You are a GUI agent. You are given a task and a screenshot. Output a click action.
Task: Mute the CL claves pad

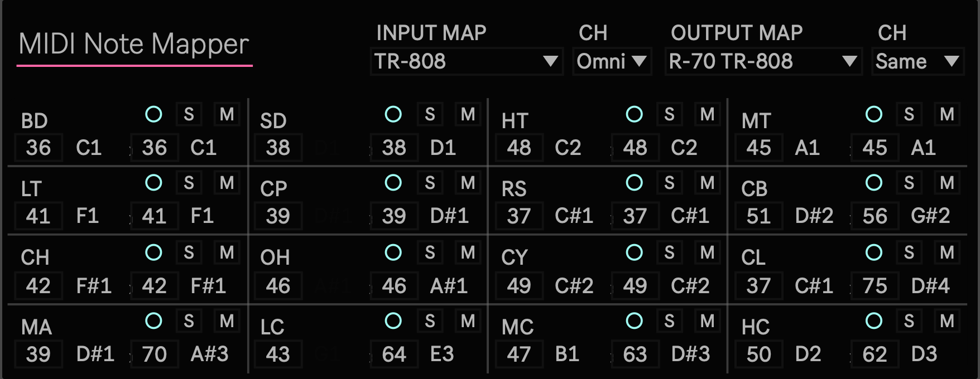947,252
